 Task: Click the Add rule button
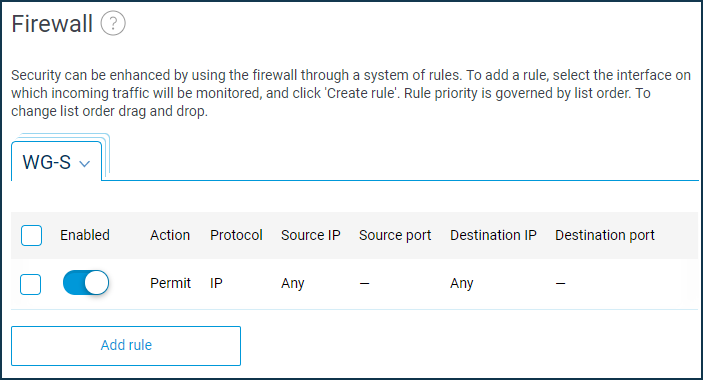[126, 345]
